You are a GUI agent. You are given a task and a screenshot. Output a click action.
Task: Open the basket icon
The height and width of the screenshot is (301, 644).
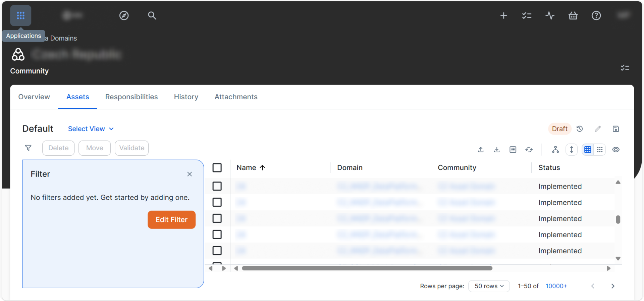coord(573,15)
